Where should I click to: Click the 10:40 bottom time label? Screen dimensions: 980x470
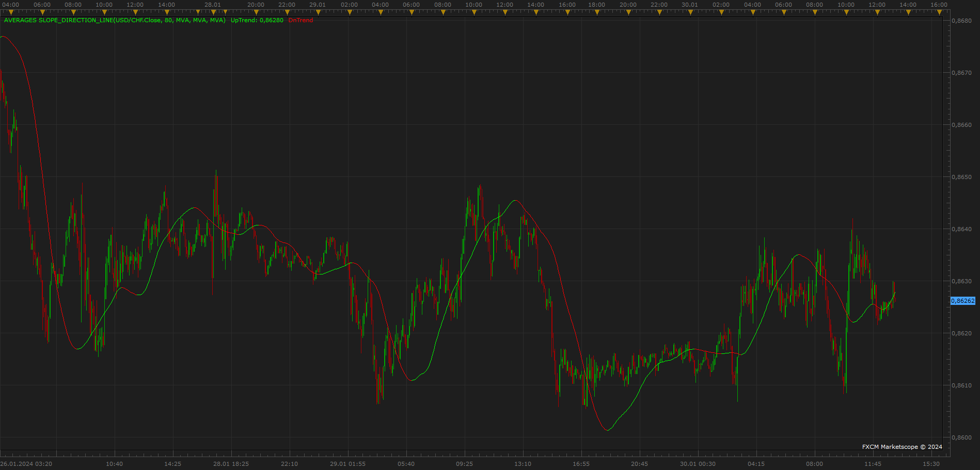coord(115,464)
